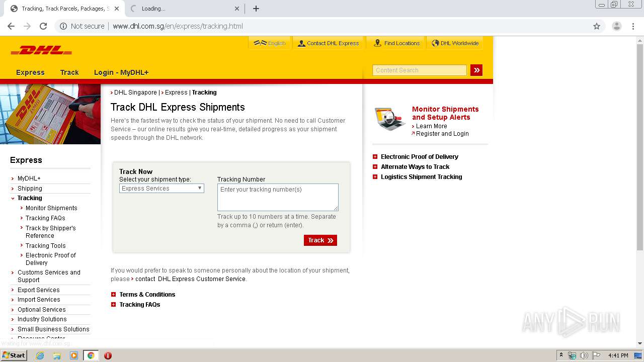644x362 pixels.
Task: Click the volume speaker tray icon
Action: 584,355
